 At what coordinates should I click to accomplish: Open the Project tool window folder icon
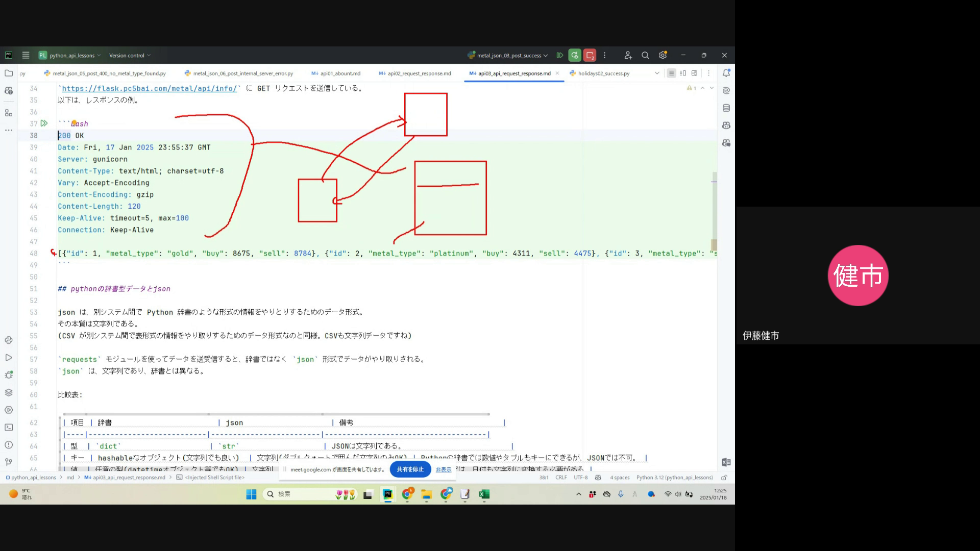coord(9,73)
